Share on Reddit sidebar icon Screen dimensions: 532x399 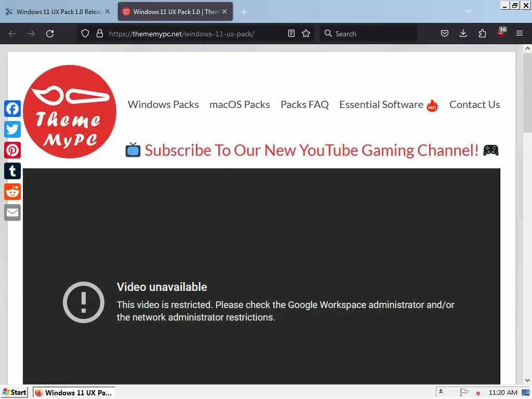(12, 192)
